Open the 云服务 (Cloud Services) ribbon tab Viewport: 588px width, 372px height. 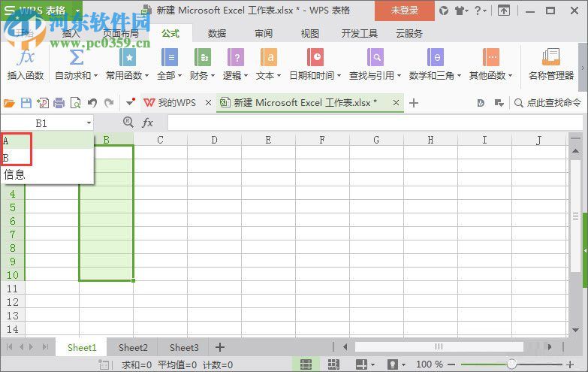[409, 33]
